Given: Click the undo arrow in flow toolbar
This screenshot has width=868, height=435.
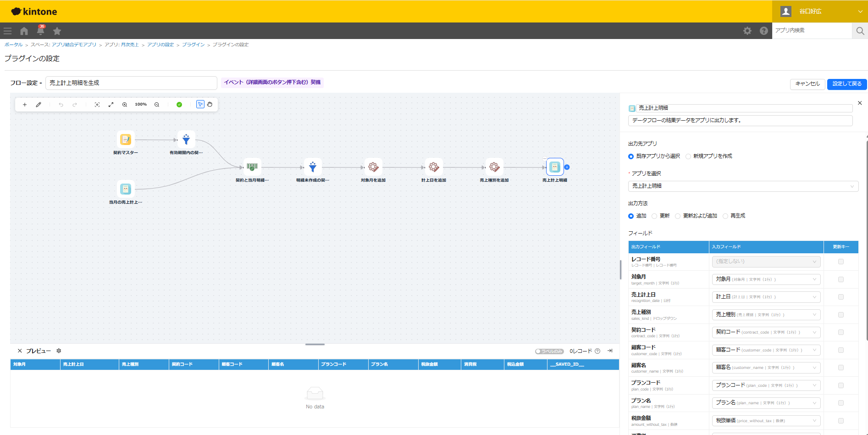Looking at the screenshot, I should tap(61, 105).
